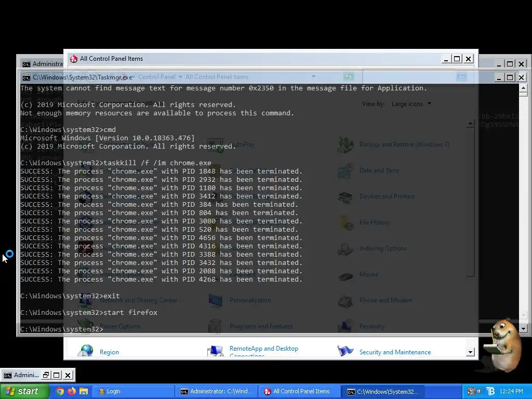Launch Chrome from the quick launch bar

[x=60, y=391]
